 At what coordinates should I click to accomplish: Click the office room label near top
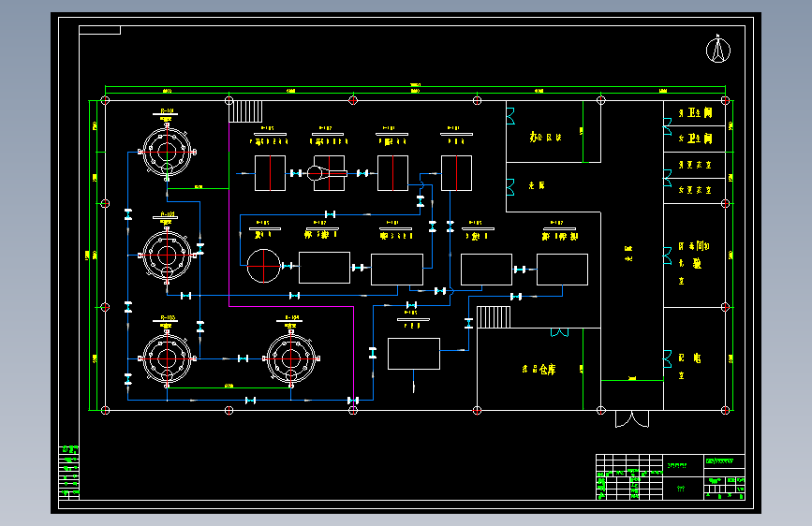pos(545,137)
